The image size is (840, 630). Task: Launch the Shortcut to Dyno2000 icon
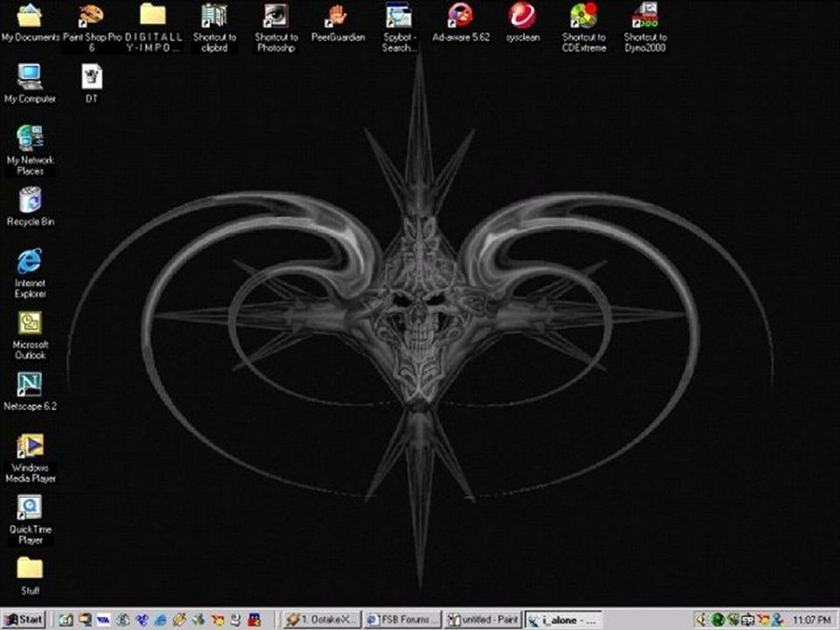[645, 27]
